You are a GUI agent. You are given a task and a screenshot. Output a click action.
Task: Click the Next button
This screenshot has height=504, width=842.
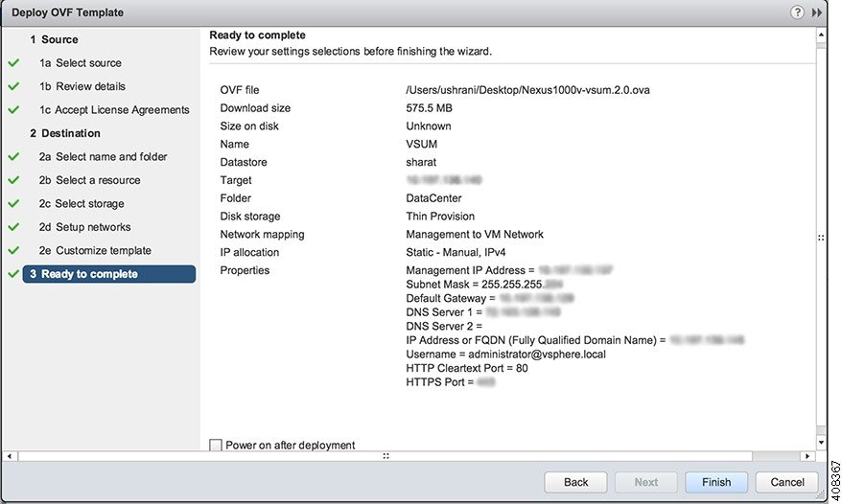click(646, 482)
